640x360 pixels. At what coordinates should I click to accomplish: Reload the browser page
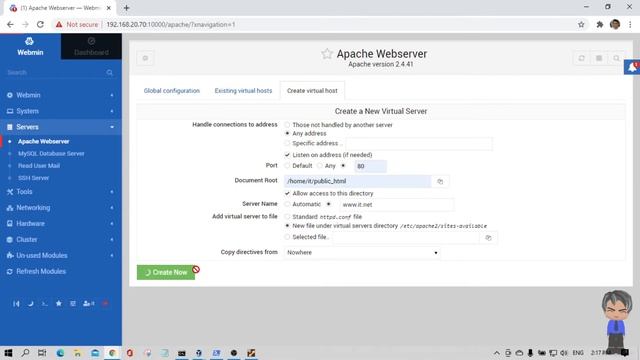tap(40, 24)
